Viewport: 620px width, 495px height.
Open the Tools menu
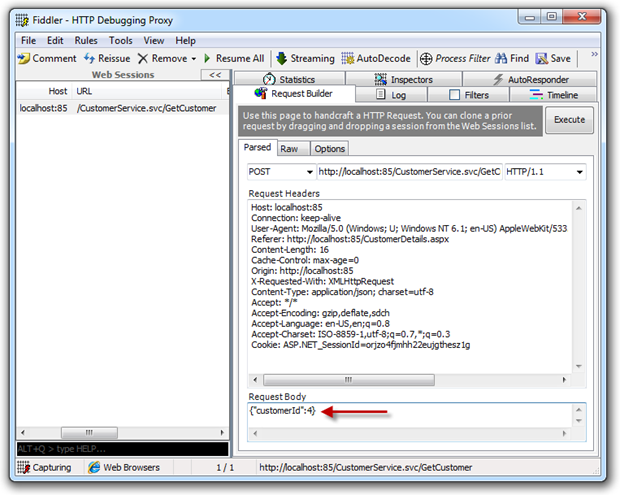point(121,41)
